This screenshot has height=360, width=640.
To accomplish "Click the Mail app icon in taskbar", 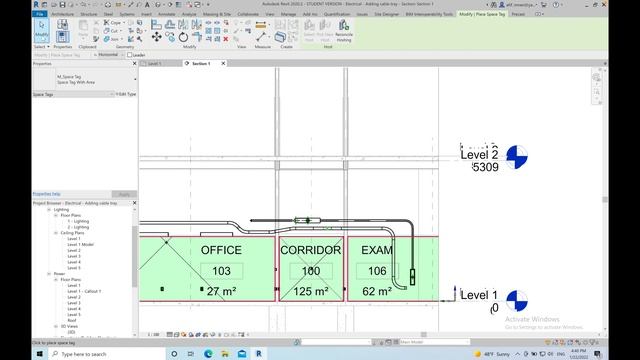I will click(242, 354).
